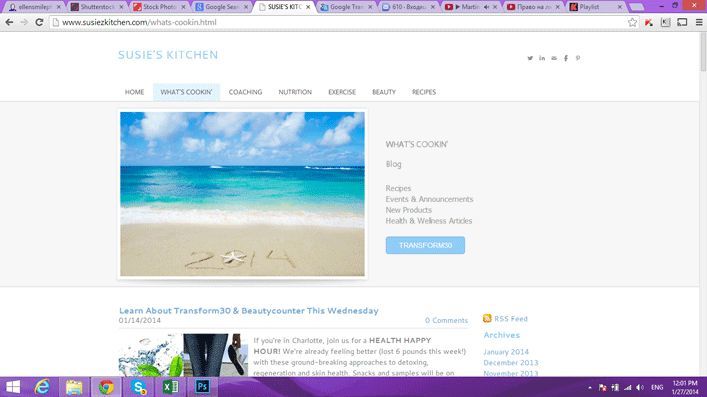Click the address bar URL field

[338, 22]
